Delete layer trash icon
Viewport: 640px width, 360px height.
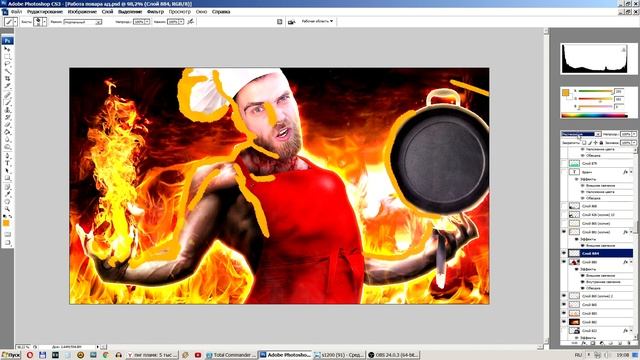click(628, 343)
